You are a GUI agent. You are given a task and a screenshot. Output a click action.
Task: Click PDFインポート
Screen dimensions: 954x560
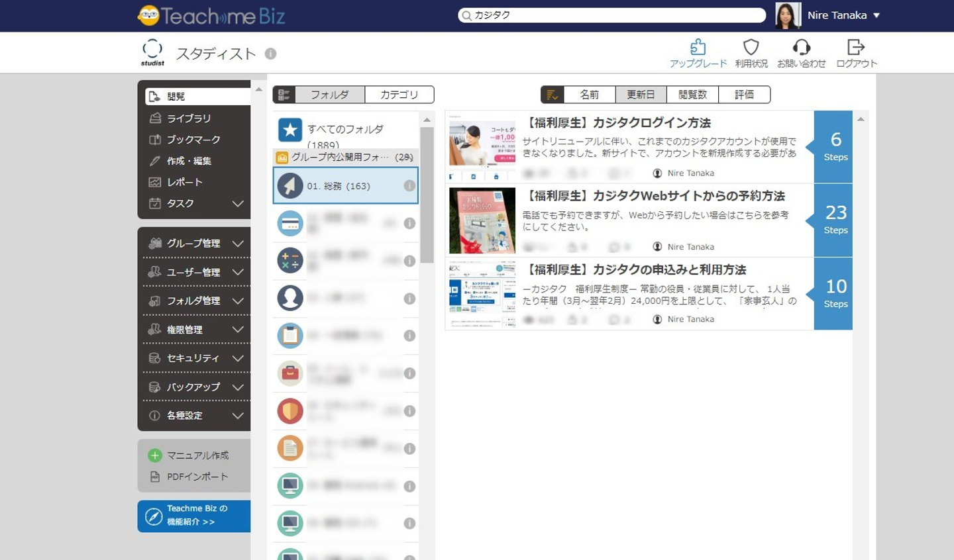pos(189,477)
